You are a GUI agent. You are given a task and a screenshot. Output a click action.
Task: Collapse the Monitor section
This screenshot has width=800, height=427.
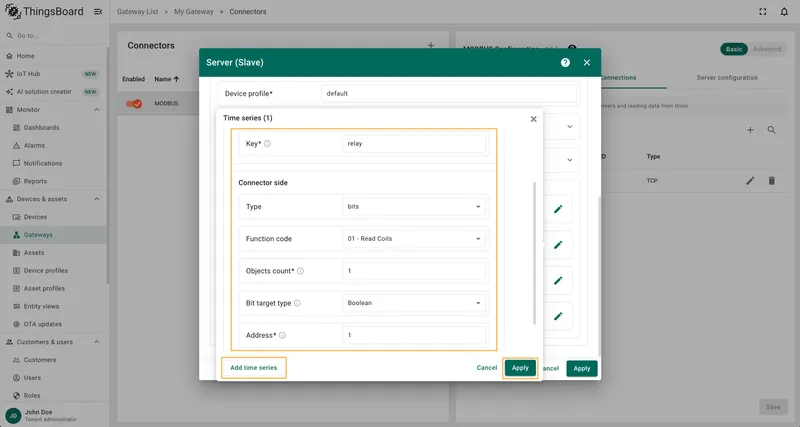96,110
